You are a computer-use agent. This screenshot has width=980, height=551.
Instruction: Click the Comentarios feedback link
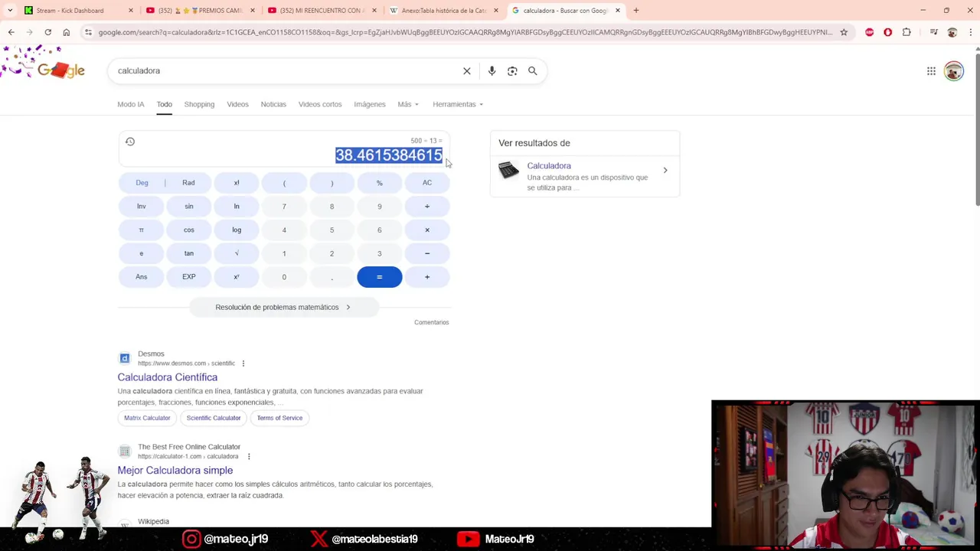432,322
